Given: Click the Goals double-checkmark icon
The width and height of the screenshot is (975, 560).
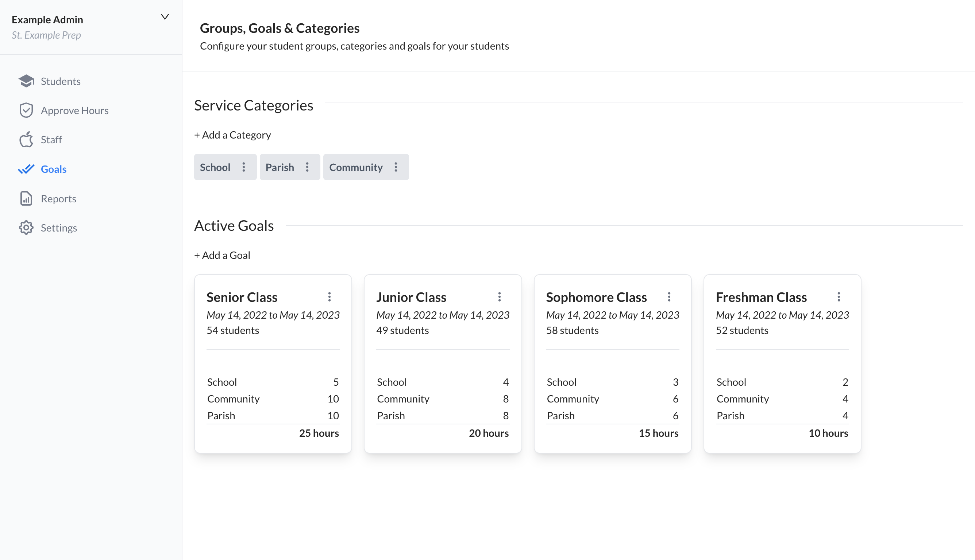Looking at the screenshot, I should pyautogui.click(x=26, y=169).
